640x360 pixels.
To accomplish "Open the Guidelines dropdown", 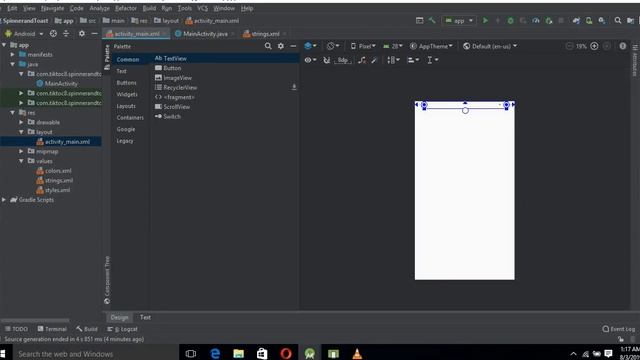I will (x=432, y=60).
